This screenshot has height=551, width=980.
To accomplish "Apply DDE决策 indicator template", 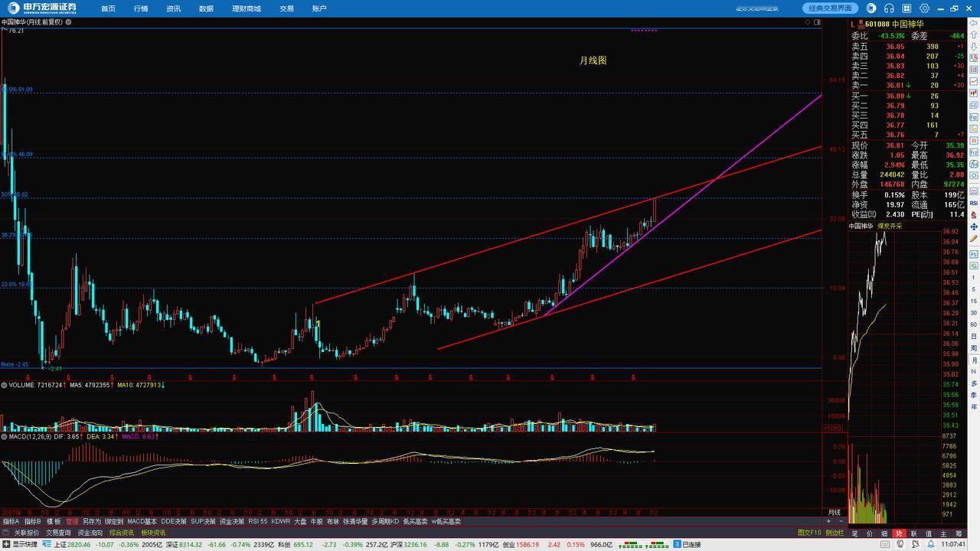I will (174, 521).
